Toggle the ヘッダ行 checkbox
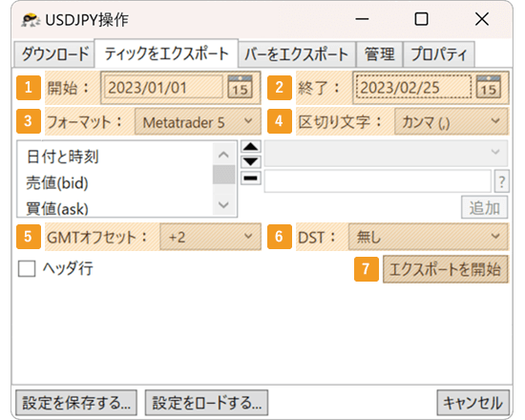 (27, 269)
